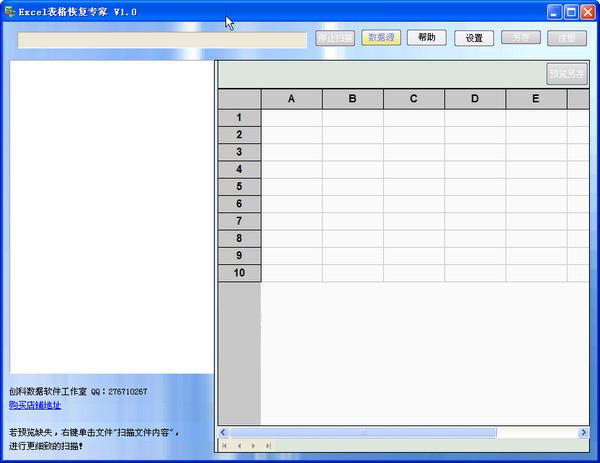The height and width of the screenshot is (463, 600).
Task: Select column header E
Action: (x=536, y=99)
